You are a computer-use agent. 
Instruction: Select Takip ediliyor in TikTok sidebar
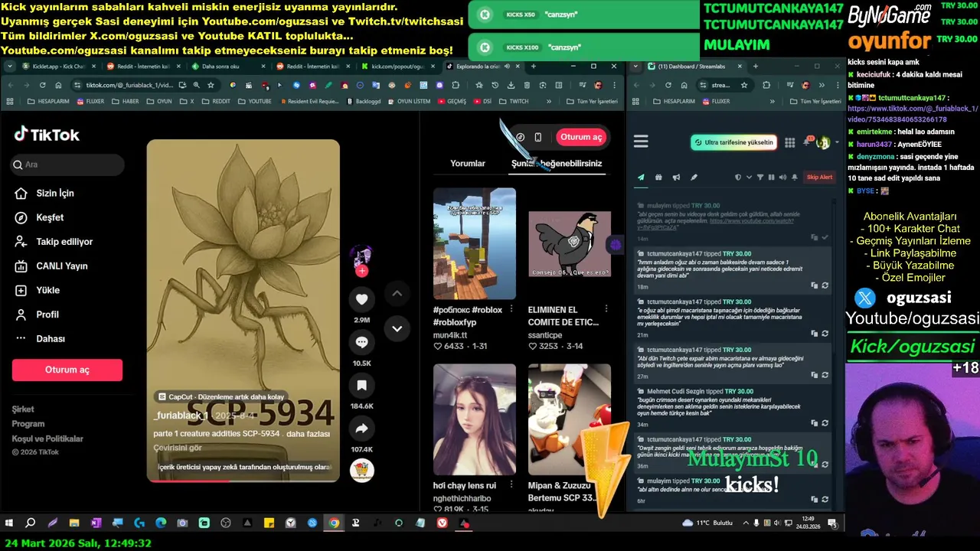point(54,242)
